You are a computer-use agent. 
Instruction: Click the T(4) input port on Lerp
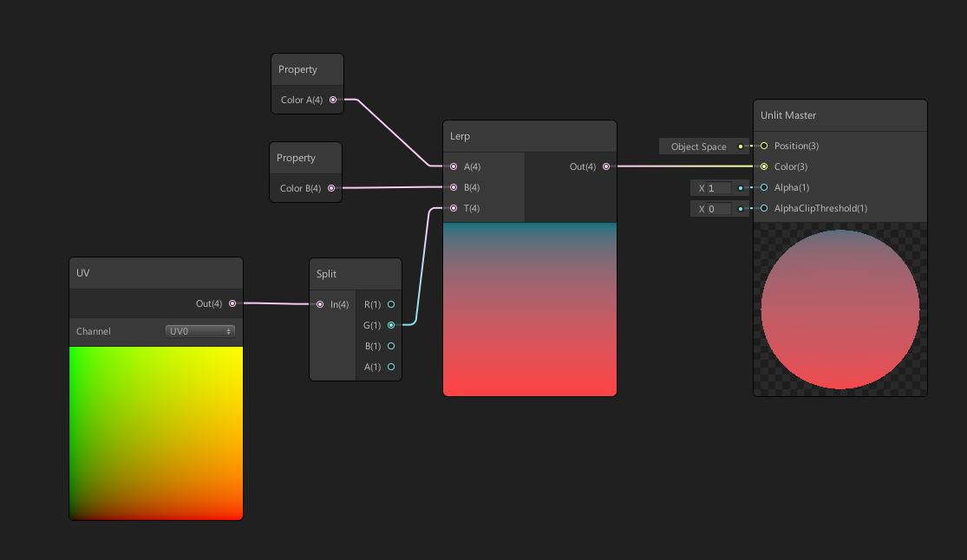click(x=453, y=208)
